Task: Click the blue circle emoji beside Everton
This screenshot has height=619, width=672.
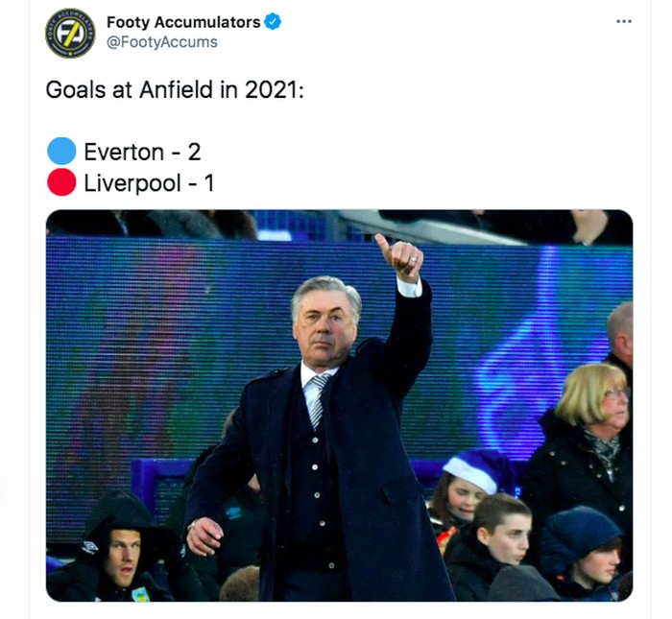Action: click(x=61, y=152)
